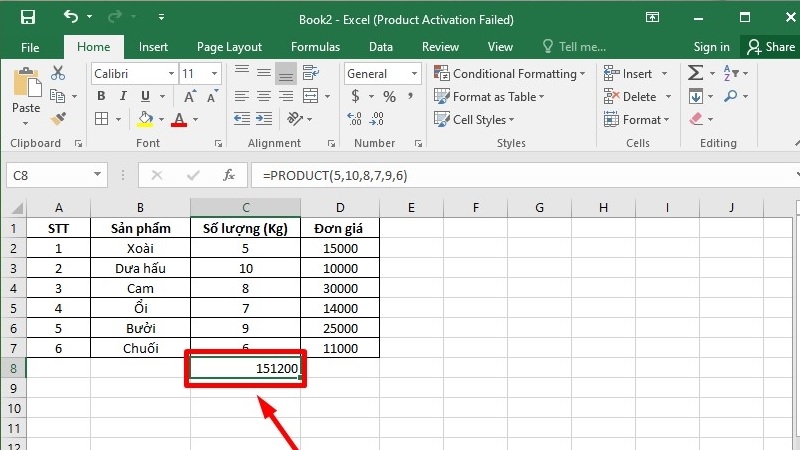Toggle Wrap Text icon
800x450 pixels.
[311, 73]
